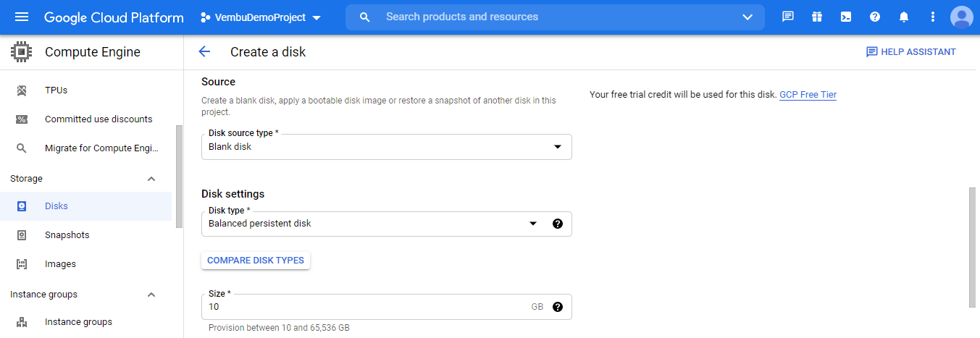980x338 pixels.
Task: Click the Instance groups icon in the sidebar
Action: coord(22,322)
